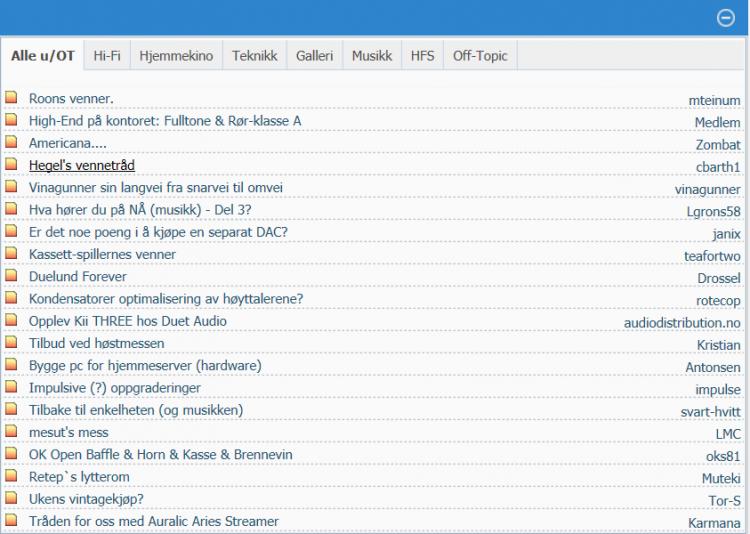Image resolution: width=750 pixels, height=534 pixels.
Task: Click thread icon beside mesut's mess
Action: (11, 431)
